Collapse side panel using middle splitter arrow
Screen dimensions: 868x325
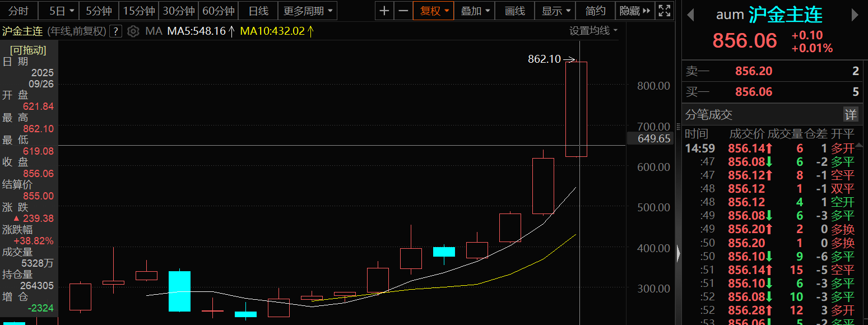[x=678, y=254]
